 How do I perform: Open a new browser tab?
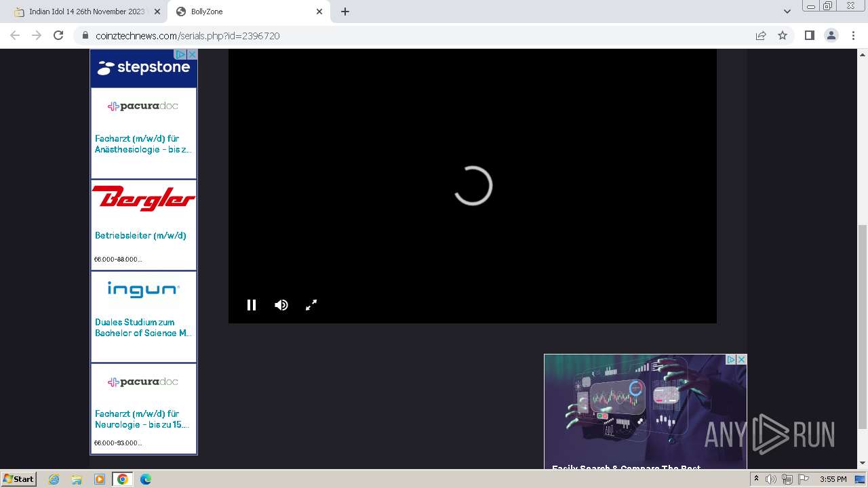(x=345, y=12)
